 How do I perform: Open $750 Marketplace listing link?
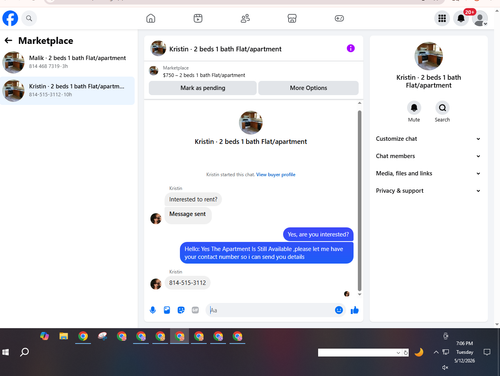tap(204, 75)
